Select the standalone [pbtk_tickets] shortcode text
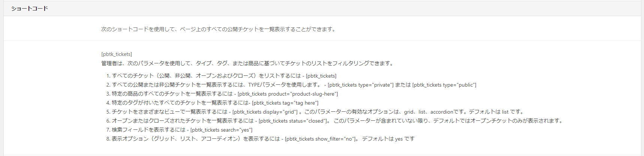 click(117, 54)
